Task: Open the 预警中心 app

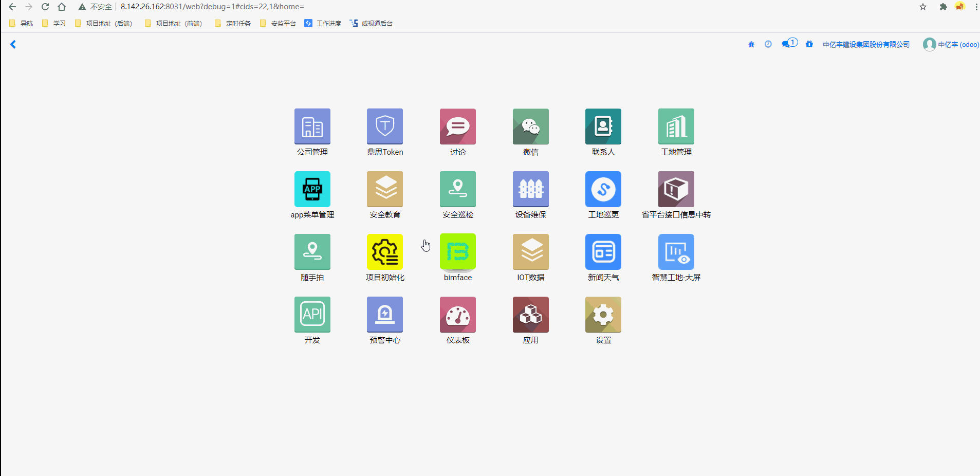Action: 385,315
